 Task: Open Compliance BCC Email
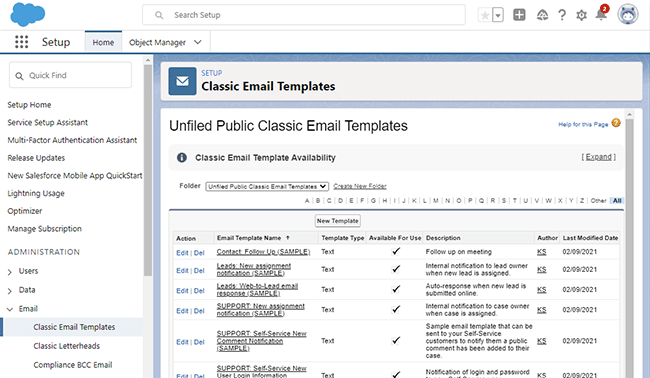pyautogui.click(x=73, y=365)
